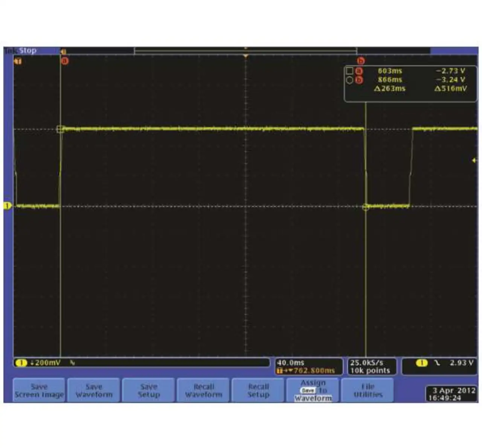Click the channel 1 trigger source badge
Viewport: 482px width, 448px height.
(x=422, y=363)
